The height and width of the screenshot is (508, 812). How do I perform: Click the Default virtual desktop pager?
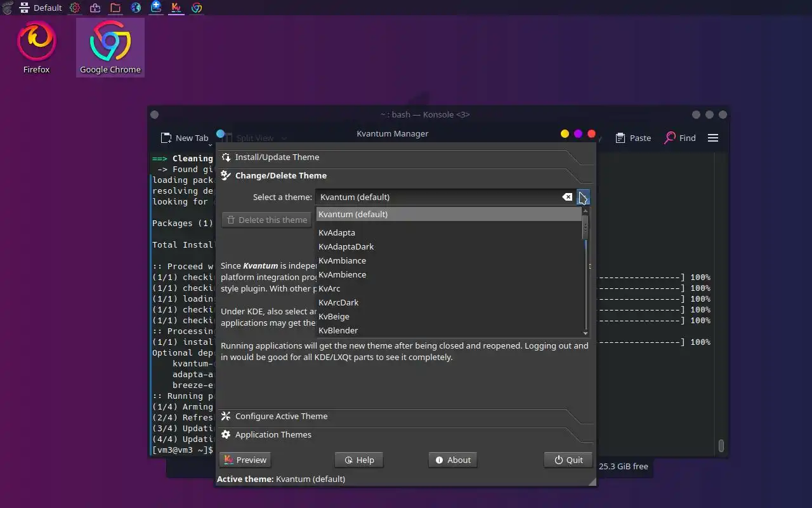41,8
